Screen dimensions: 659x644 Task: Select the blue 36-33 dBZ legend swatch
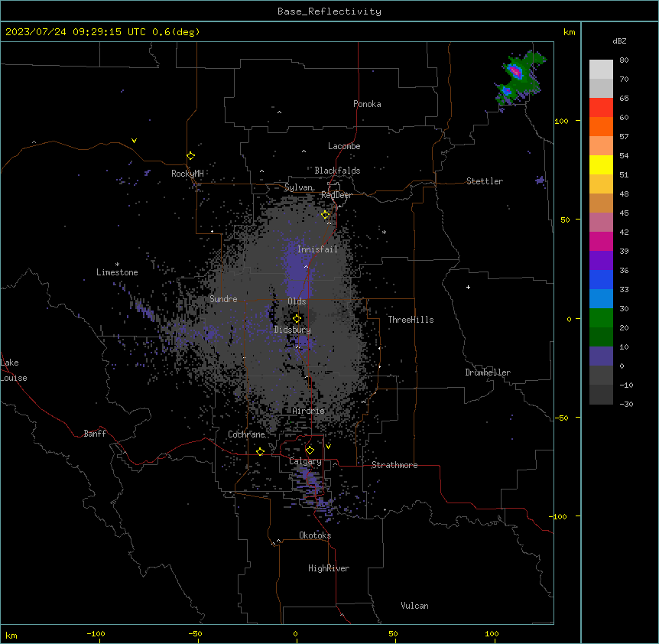point(601,279)
